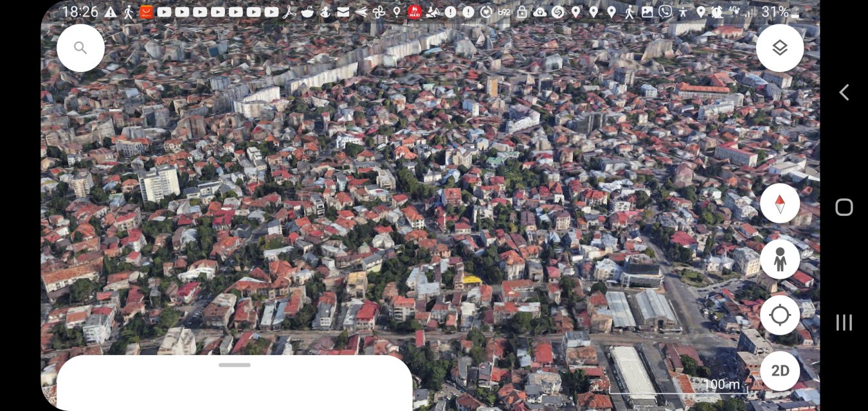Tap the yellow-roofed building on the map
This screenshot has height=411, width=868.
click(471, 280)
